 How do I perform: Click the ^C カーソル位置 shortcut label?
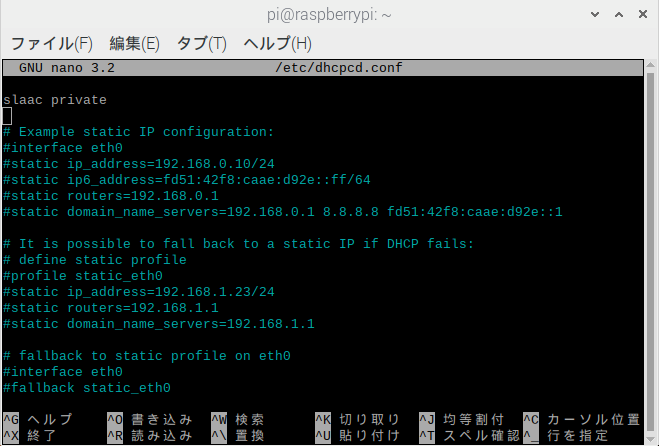(x=582, y=420)
